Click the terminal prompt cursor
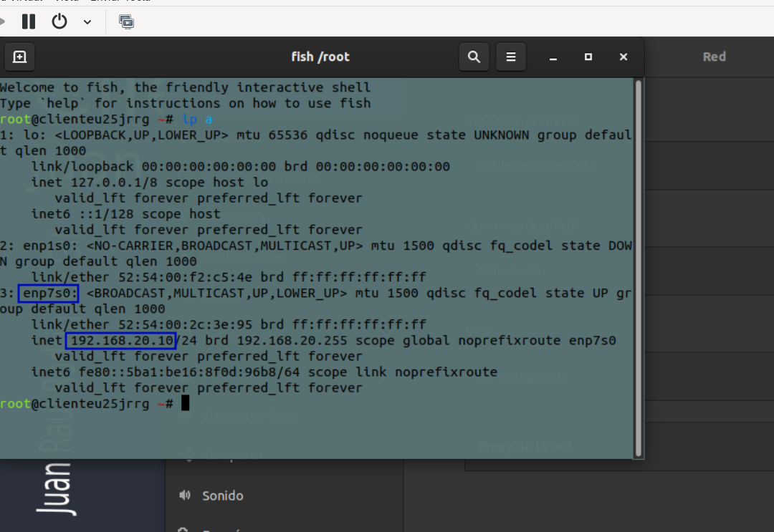The height and width of the screenshot is (532, 774). coord(185,403)
